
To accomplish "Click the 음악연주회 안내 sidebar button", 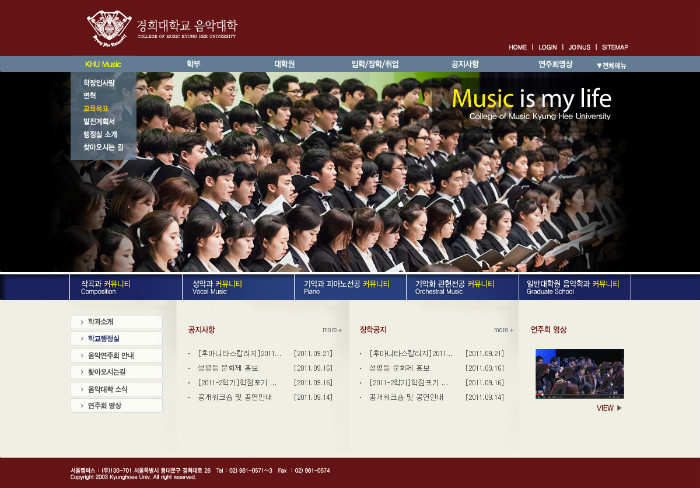I will pos(117,355).
